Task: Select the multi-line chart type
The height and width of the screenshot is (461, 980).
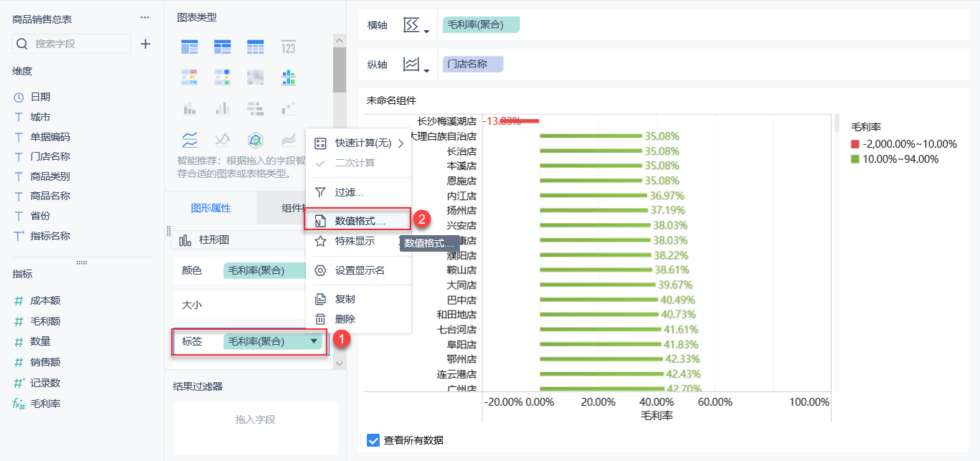Action: [x=190, y=139]
